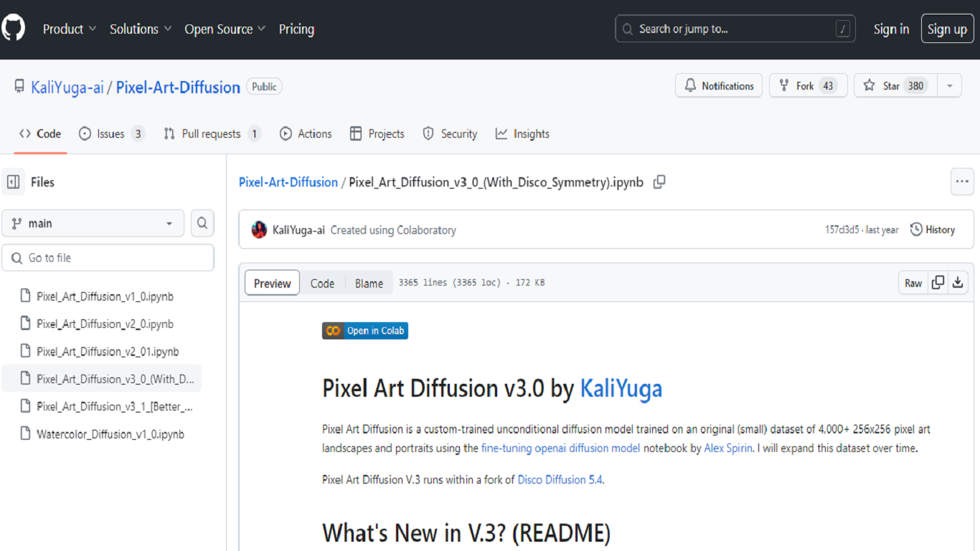Open the Disco Diffusion 5.4 link

tap(560, 479)
